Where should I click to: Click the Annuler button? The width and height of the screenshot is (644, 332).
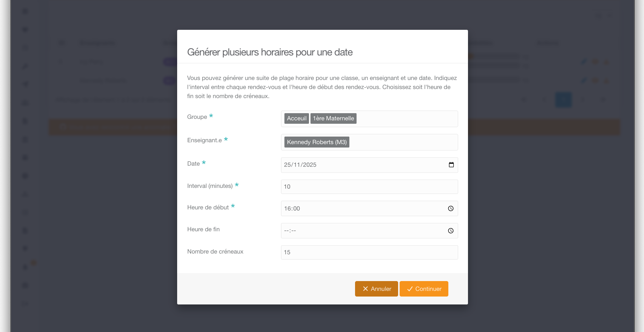(376, 289)
